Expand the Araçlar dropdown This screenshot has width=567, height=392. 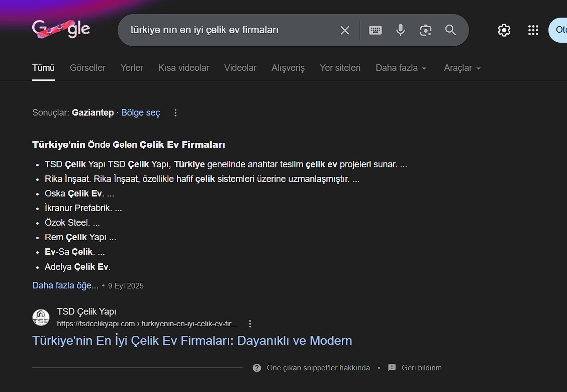pyautogui.click(x=462, y=68)
